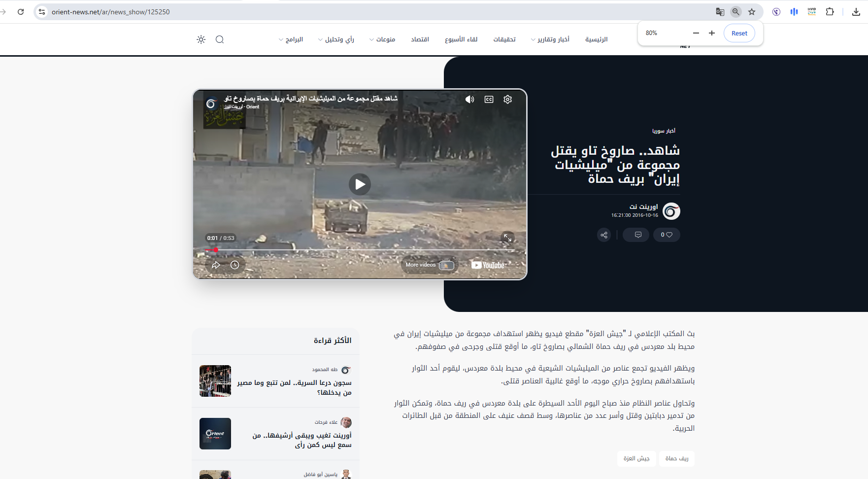Go to الرئيسية from the navigation bar

tap(596, 39)
